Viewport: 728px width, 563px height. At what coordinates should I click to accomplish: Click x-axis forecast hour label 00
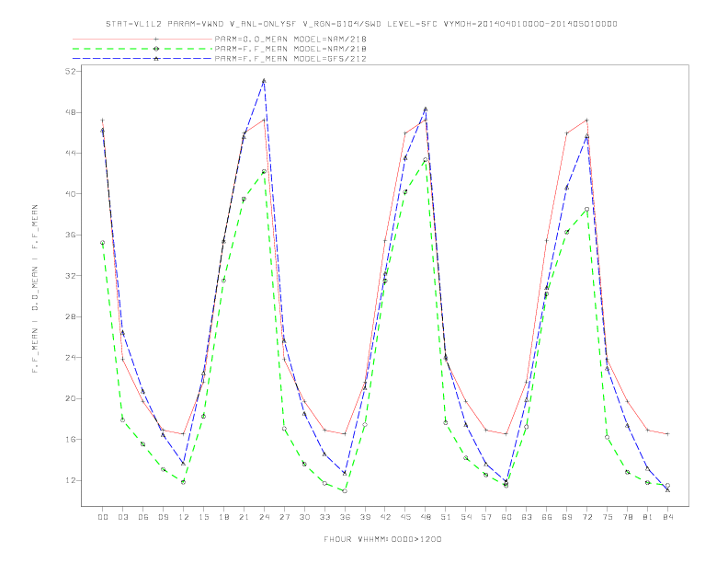coord(103,517)
